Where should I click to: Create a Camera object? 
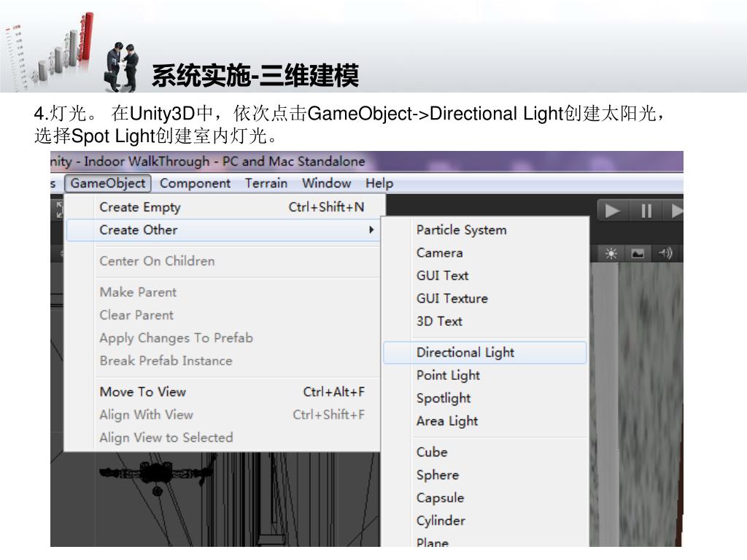[485, 253]
